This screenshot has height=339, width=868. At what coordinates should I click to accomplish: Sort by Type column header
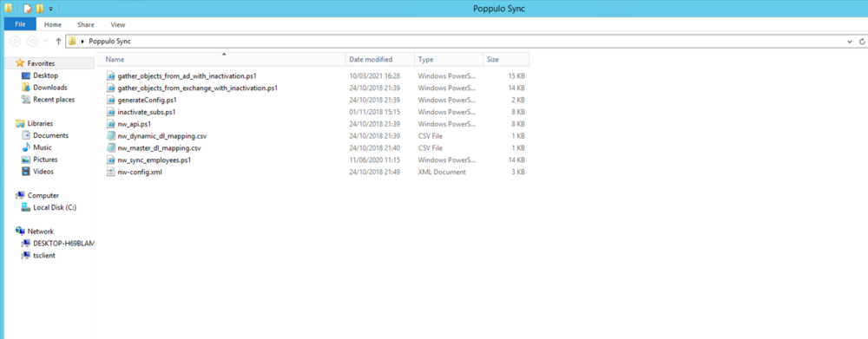tap(449, 59)
